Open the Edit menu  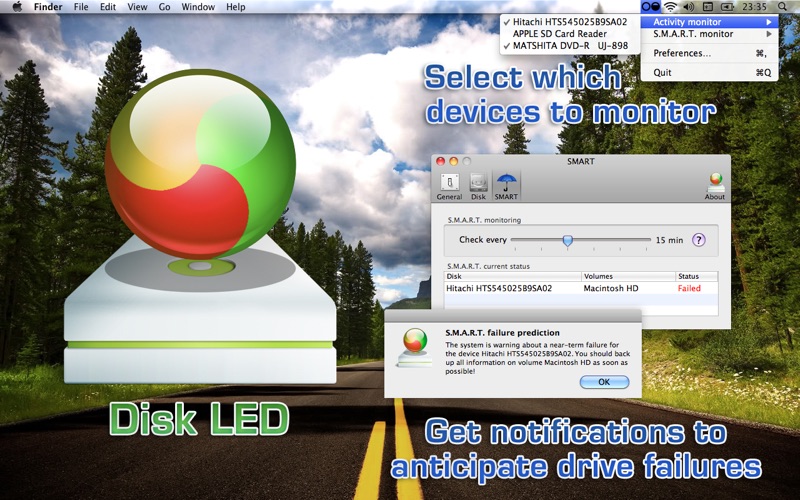(x=108, y=7)
